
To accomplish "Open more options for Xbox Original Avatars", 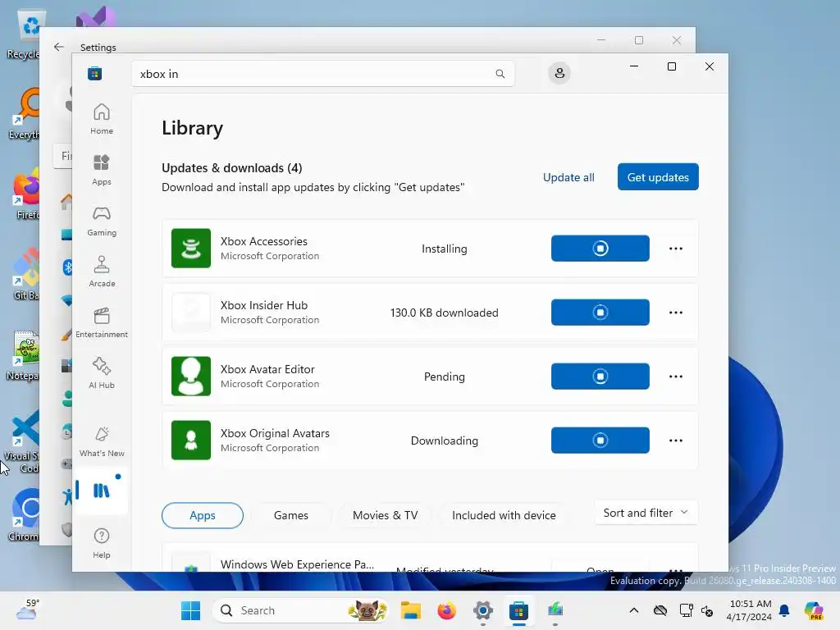I will click(676, 441).
